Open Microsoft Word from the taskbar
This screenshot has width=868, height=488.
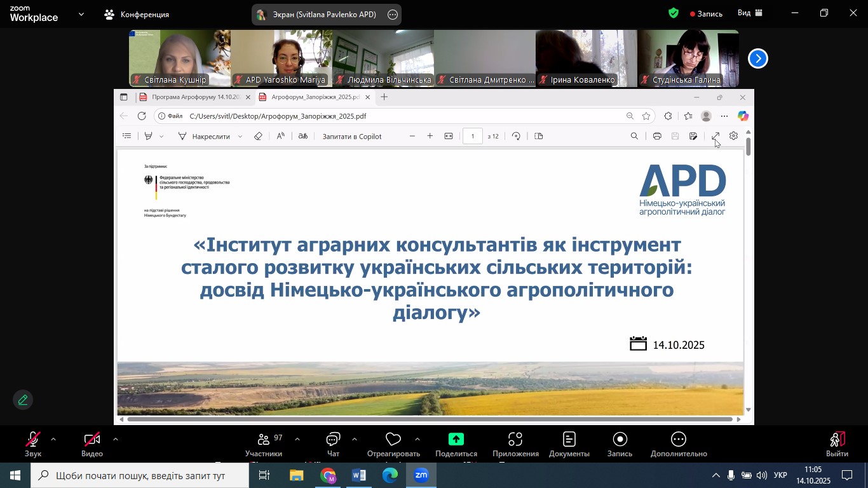(x=359, y=475)
